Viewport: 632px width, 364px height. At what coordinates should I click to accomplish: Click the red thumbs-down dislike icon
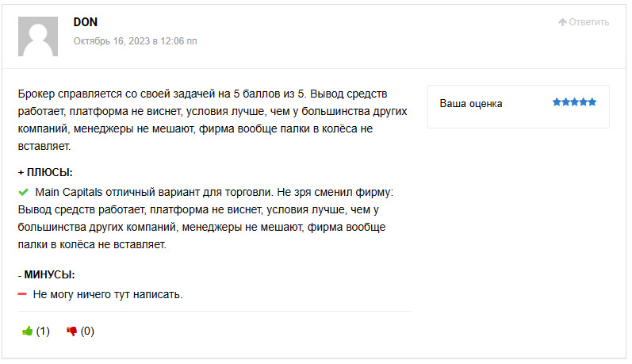(x=71, y=331)
